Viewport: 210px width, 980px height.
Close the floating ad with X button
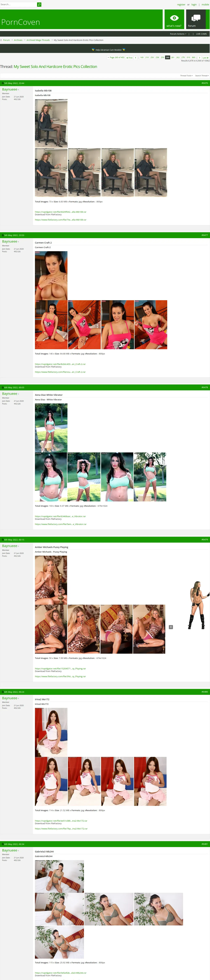tap(171, 627)
